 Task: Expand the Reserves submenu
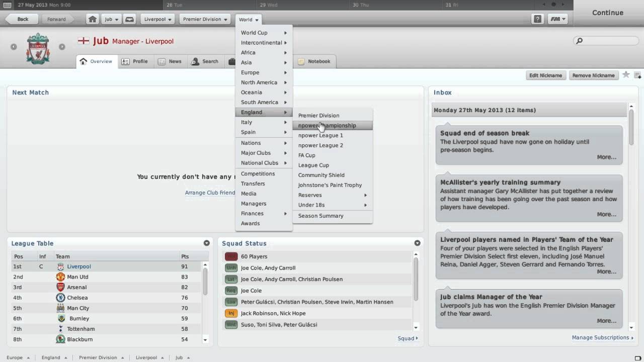coord(333,195)
